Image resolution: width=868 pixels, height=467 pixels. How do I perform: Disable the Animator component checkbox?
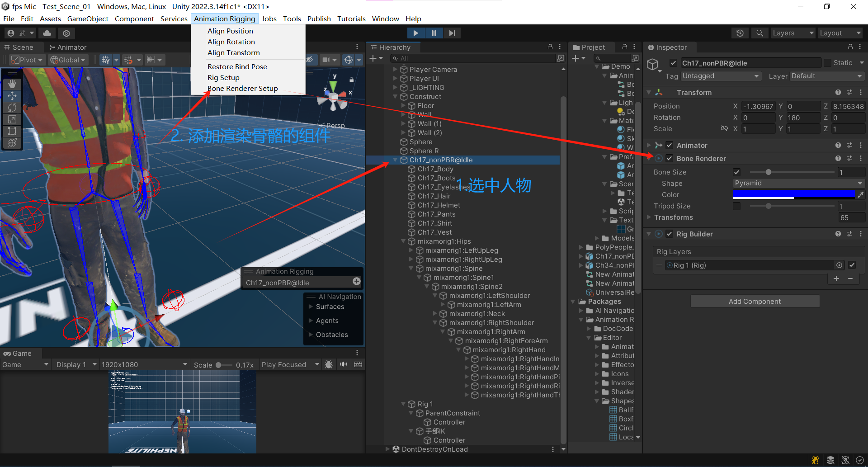pos(670,146)
